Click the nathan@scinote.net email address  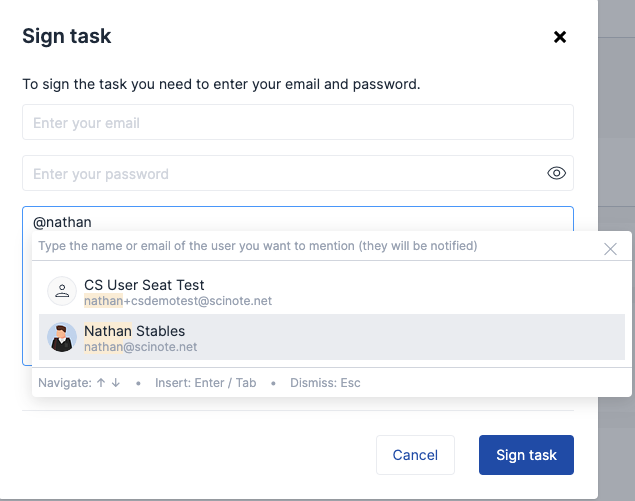(x=140, y=347)
